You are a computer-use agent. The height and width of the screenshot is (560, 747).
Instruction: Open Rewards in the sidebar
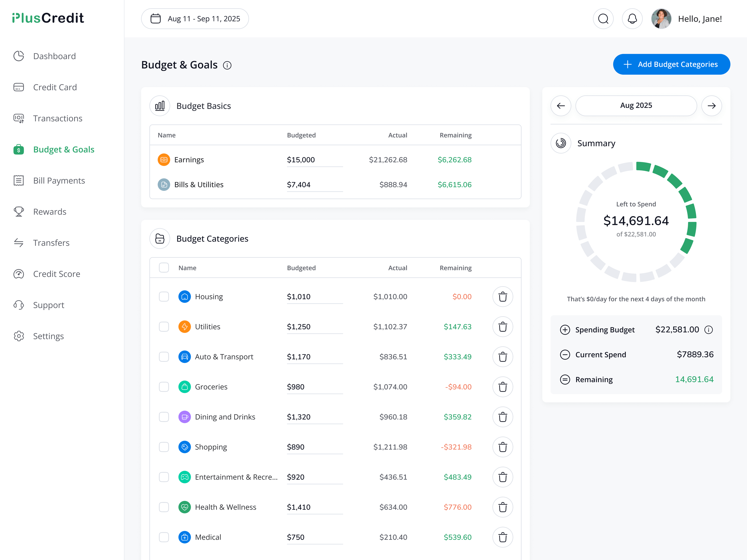pyautogui.click(x=40, y=212)
